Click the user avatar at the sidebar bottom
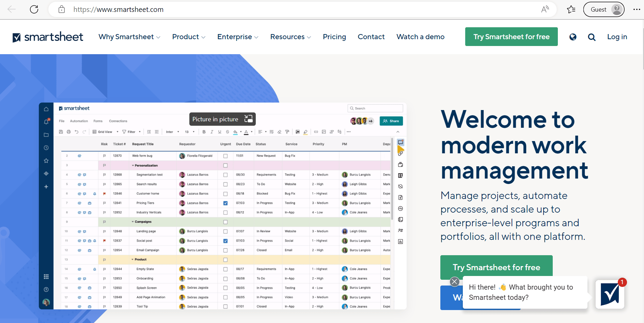644x323 pixels. 46,302
